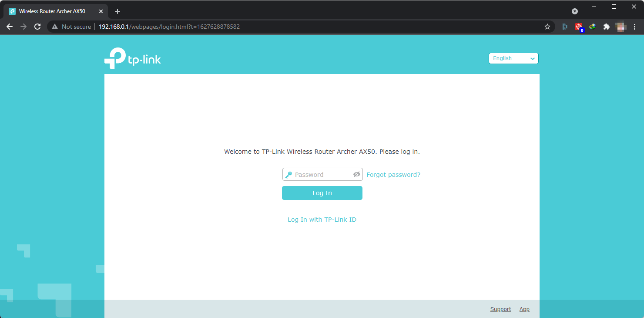Close the Wireless Router Archer AX50 tab
This screenshot has height=318, width=644.
click(x=101, y=11)
